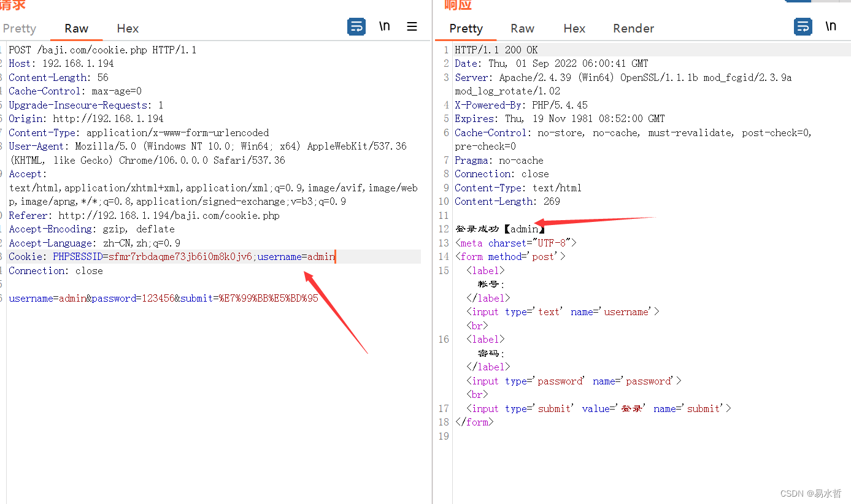Click the Accept: header label in request
The width and height of the screenshot is (851, 504).
click(x=28, y=174)
